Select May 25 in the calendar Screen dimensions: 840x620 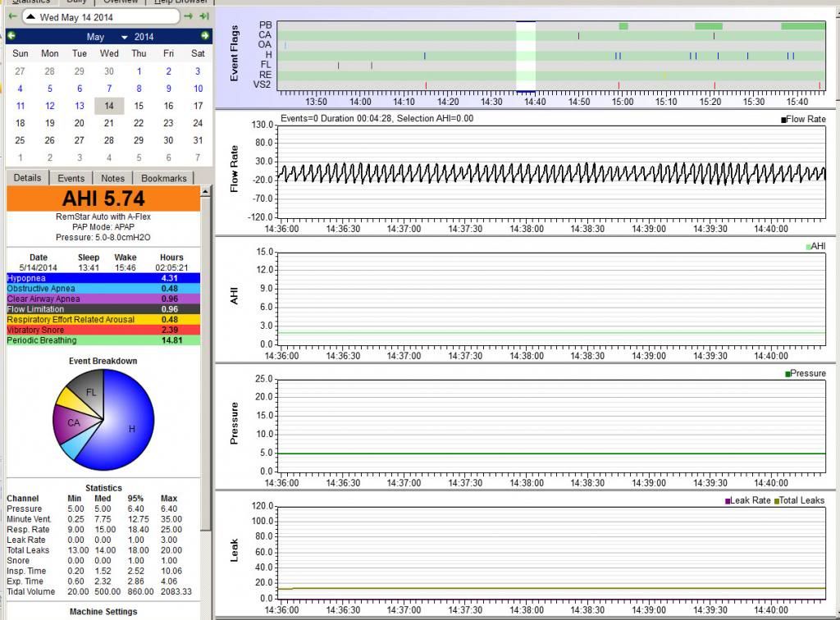(20, 140)
